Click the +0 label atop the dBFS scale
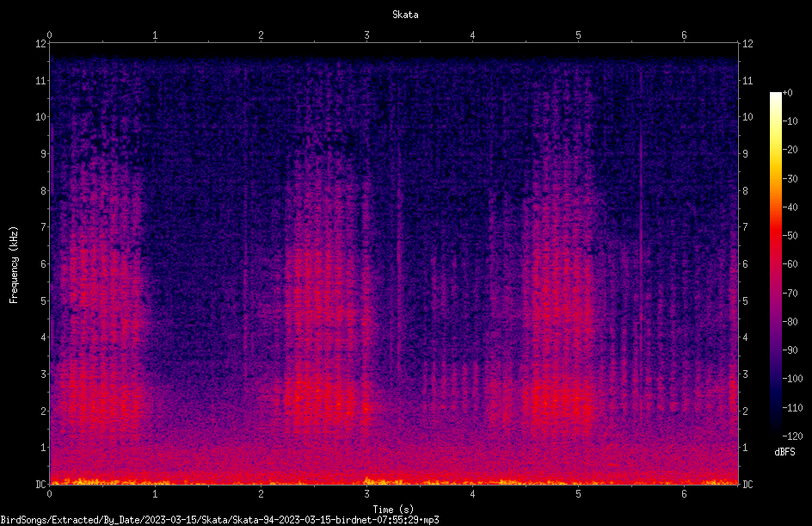The width and height of the screenshot is (812, 526). pos(787,93)
